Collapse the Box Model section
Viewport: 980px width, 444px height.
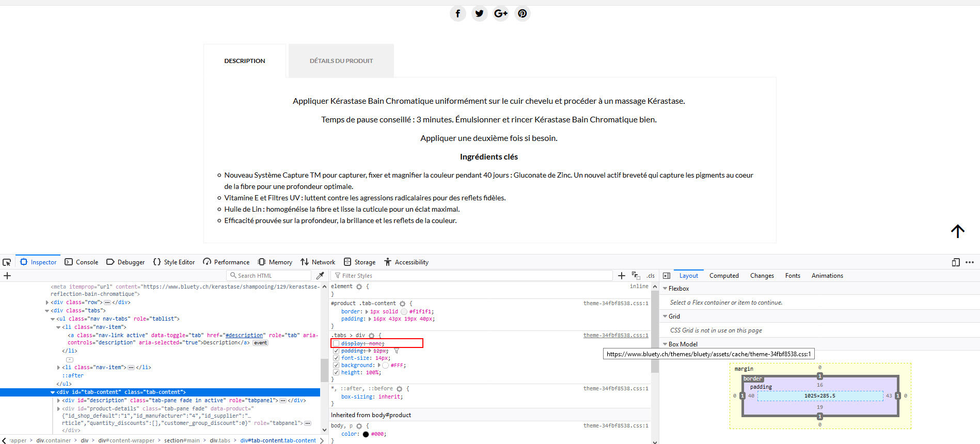665,344
